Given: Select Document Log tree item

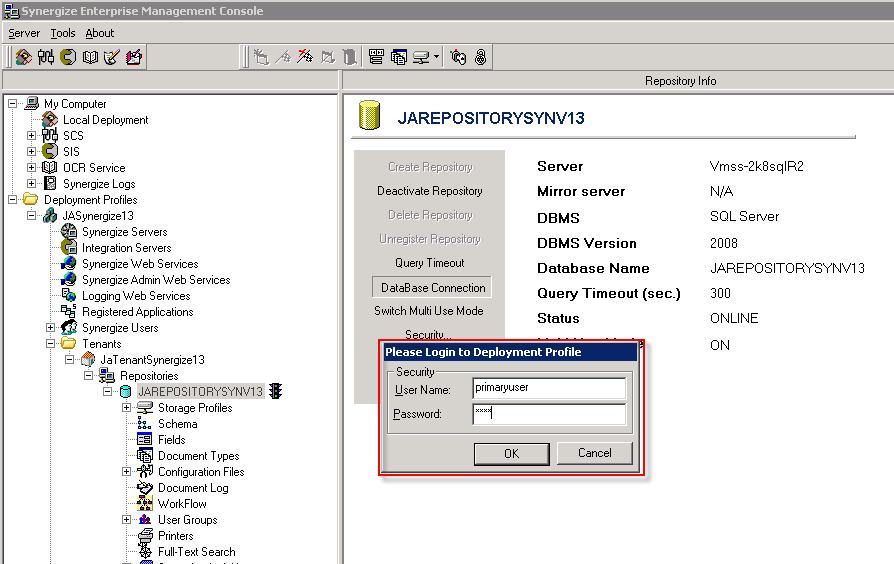Looking at the screenshot, I should click(x=193, y=488).
